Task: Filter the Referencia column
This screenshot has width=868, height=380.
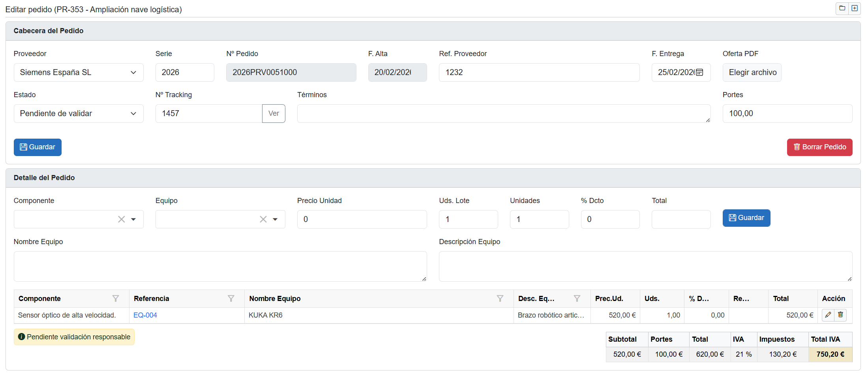Action: (231, 299)
